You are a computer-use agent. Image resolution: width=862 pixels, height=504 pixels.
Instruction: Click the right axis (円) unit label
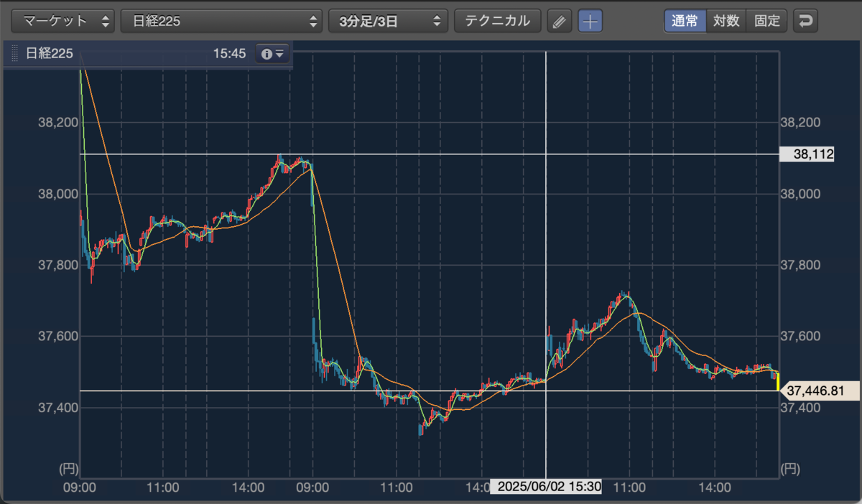tap(789, 470)
